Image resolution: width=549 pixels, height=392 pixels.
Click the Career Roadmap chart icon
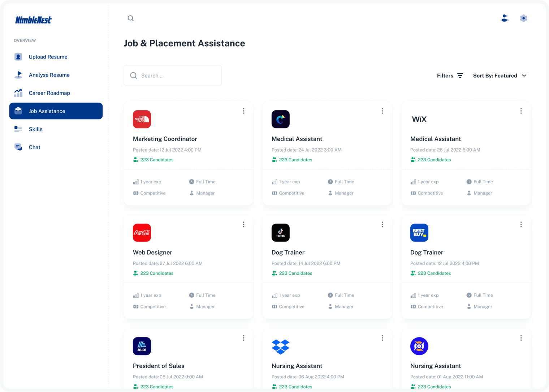tap(18, 93)
